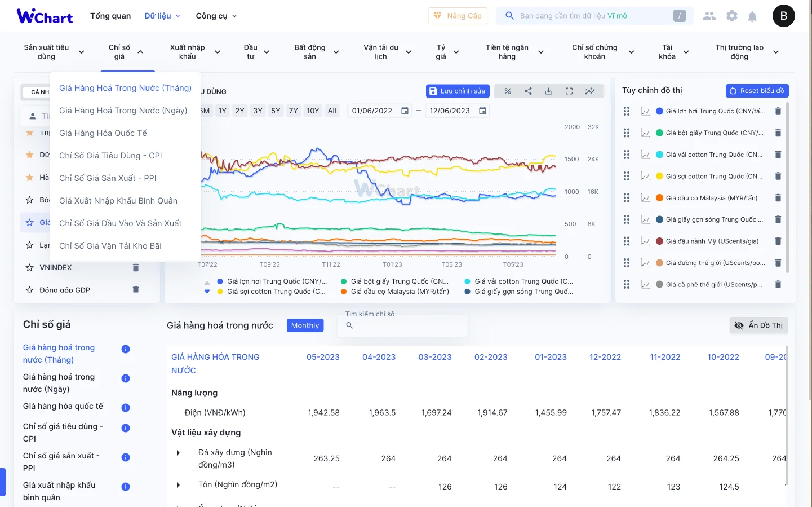Delete VNINDEX from saved list

pos(135,267)
